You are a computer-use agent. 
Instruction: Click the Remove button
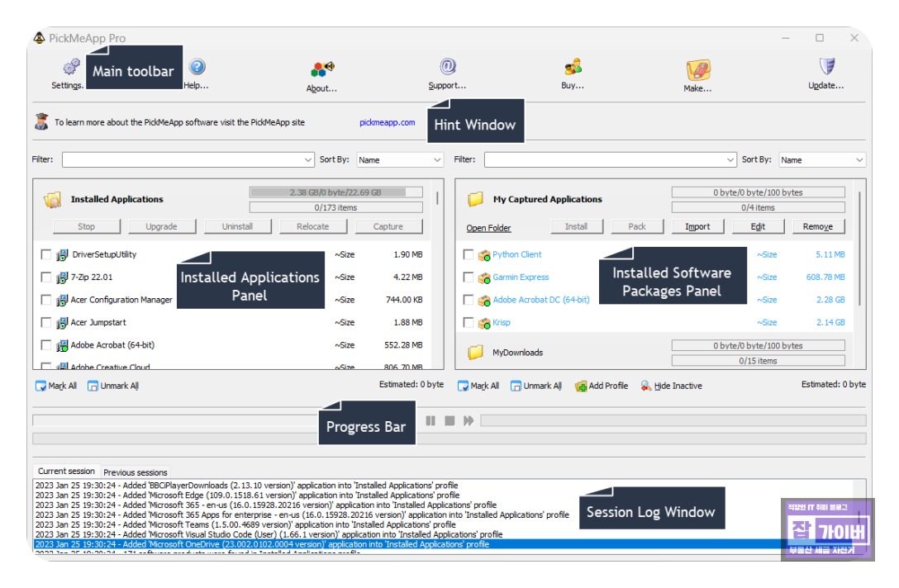(x=818, y=226)
